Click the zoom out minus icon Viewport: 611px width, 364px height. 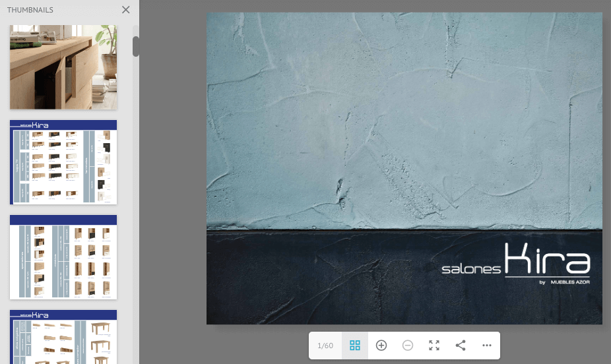pos(408,346)
